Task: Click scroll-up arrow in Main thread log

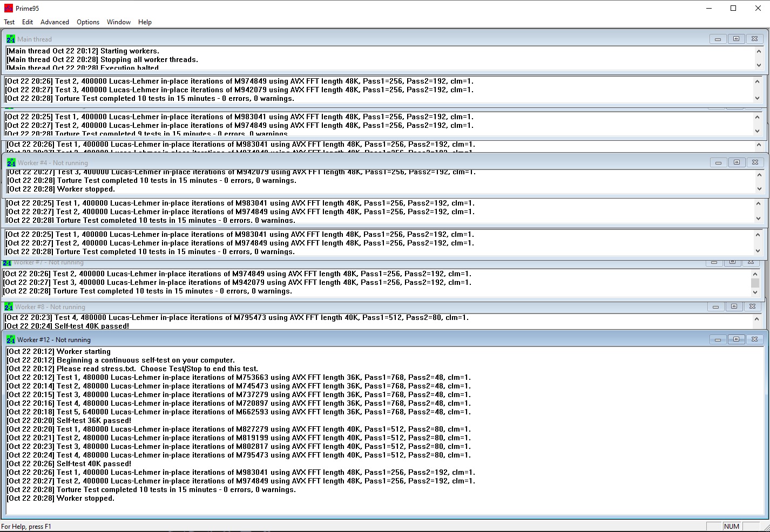Action: coord(759,51)
